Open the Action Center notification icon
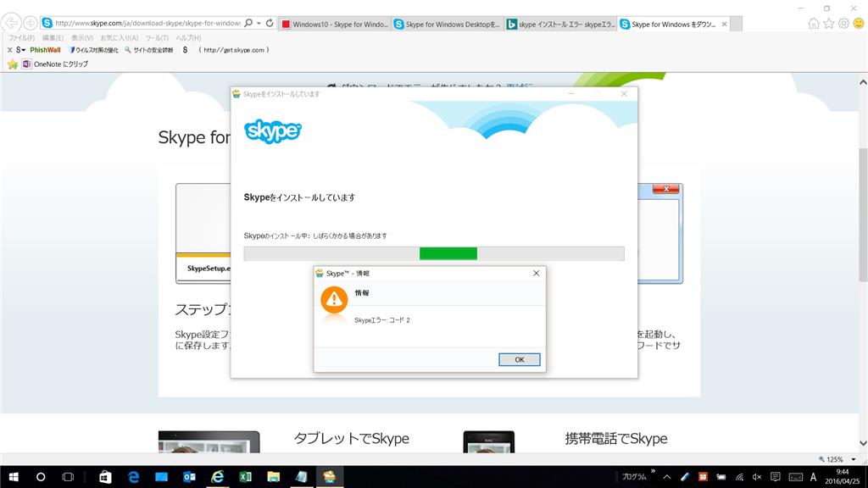 click(x=776, y=477)
